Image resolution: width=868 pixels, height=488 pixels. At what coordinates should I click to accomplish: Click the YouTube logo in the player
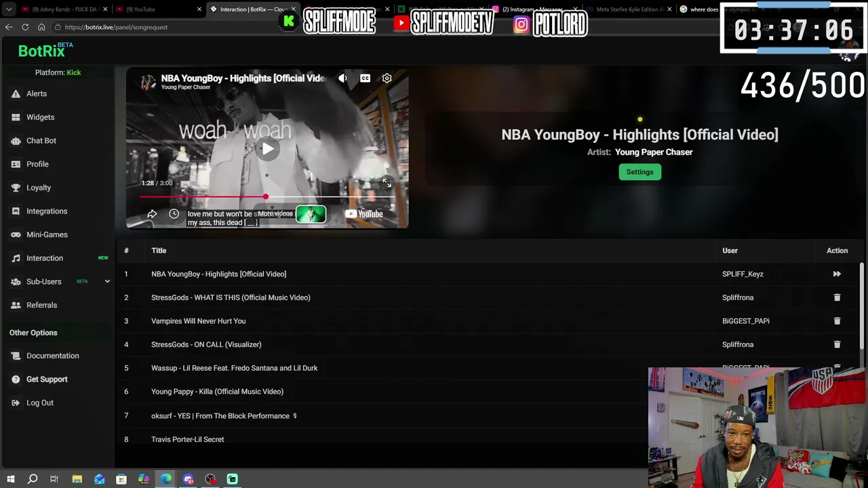(x=364, y=214)
